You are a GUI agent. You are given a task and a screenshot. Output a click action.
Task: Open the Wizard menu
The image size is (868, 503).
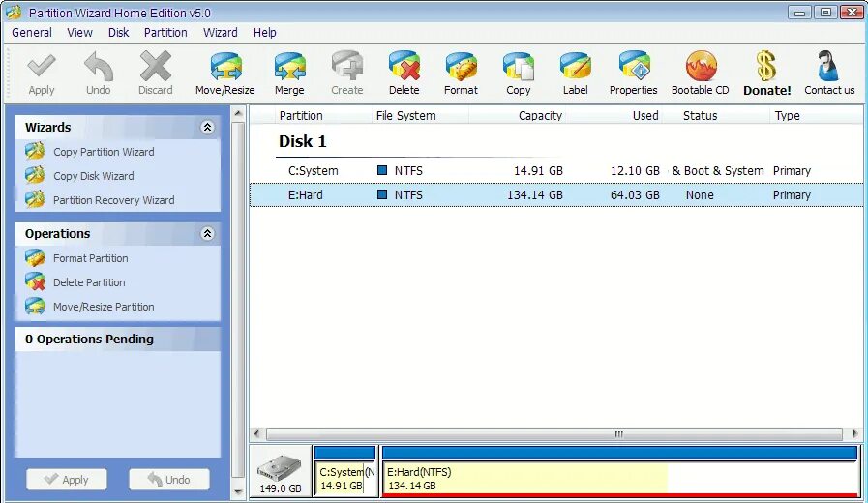(x=221, y=33)
